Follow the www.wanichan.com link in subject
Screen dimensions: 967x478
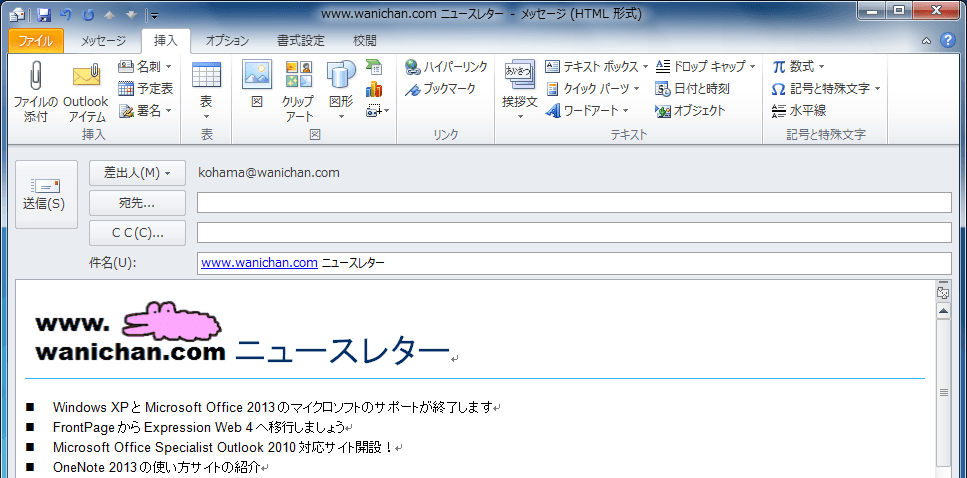pos(259,263)
